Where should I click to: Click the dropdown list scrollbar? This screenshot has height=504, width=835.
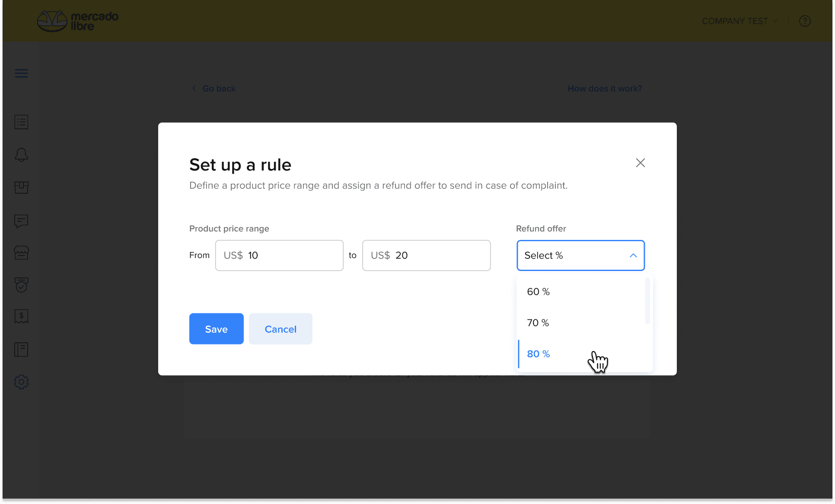pos(647,301)
